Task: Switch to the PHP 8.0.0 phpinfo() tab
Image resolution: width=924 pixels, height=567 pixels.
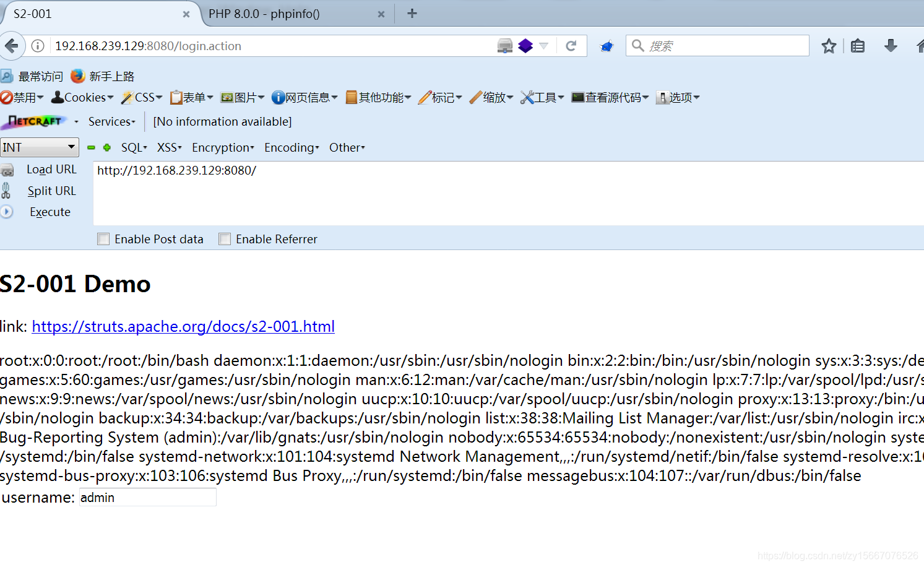Action: (x=296, y=14)
